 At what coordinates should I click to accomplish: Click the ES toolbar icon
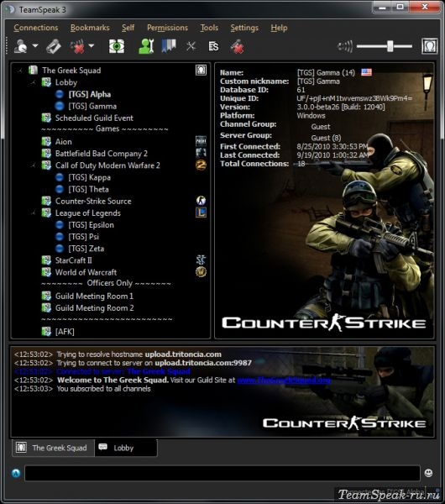(213, 46)
